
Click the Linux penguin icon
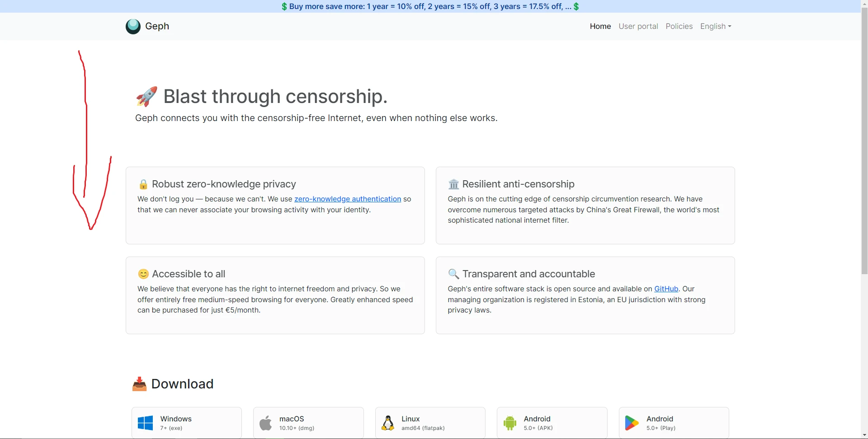[388, 423]
